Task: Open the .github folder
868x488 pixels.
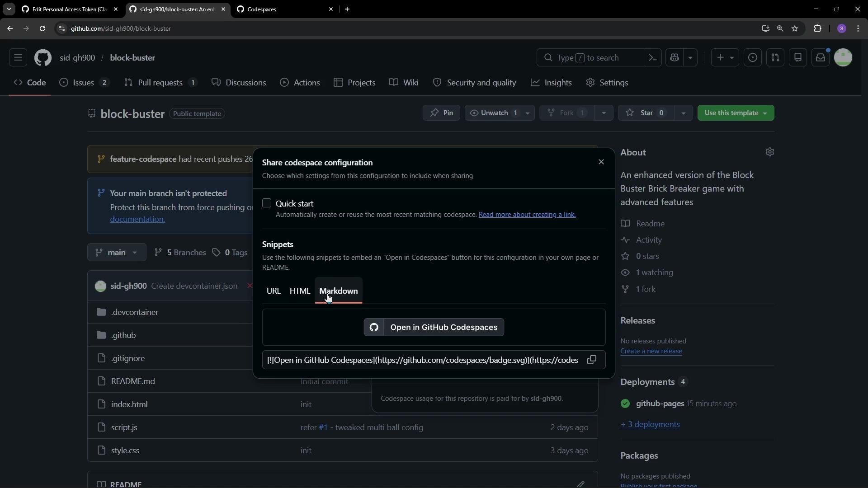Action: (123, 335)
